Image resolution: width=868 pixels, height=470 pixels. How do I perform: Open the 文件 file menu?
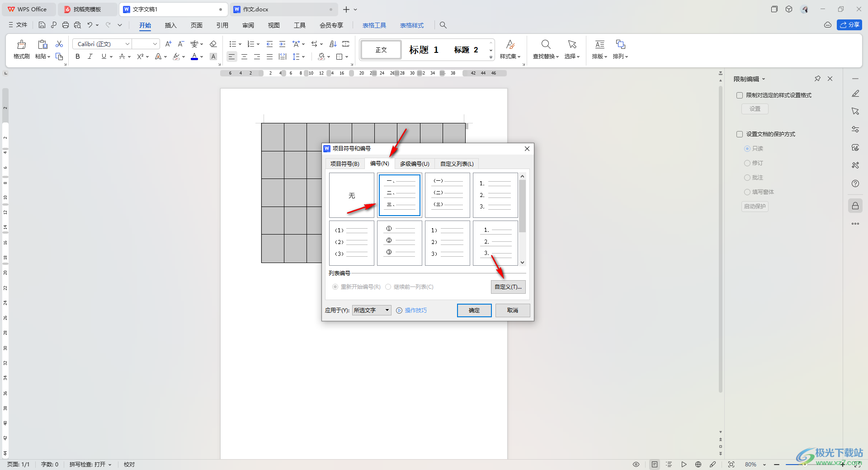point(18,25)
